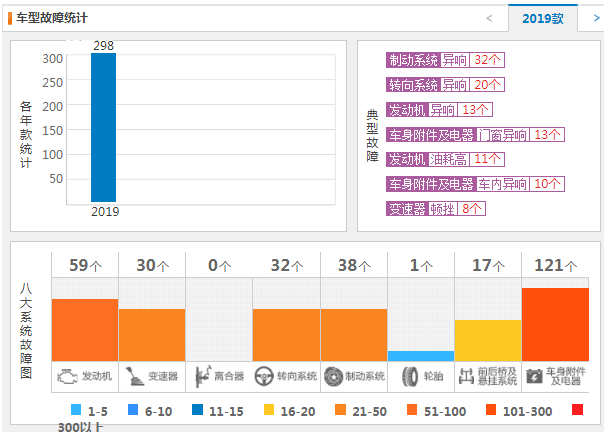Click the yellow 前后桥及悬挂系统 17个 bar

pyautogui.click(x=488, y=341)
